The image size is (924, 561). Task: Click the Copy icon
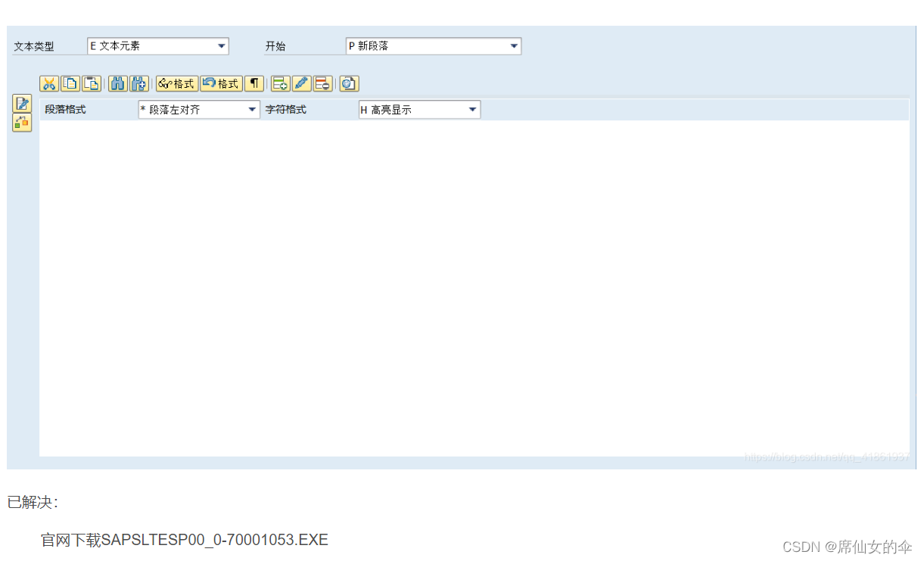[70, 83]
